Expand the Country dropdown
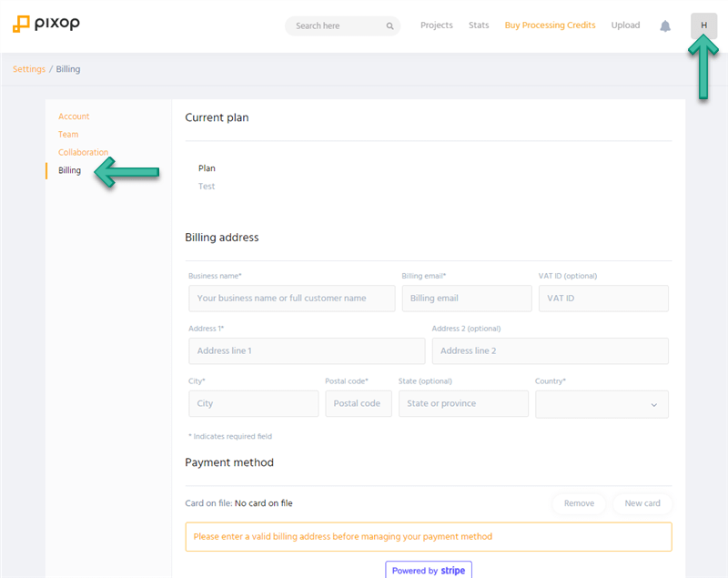Viewport: 728px width, 578px height. coord(602,404)
